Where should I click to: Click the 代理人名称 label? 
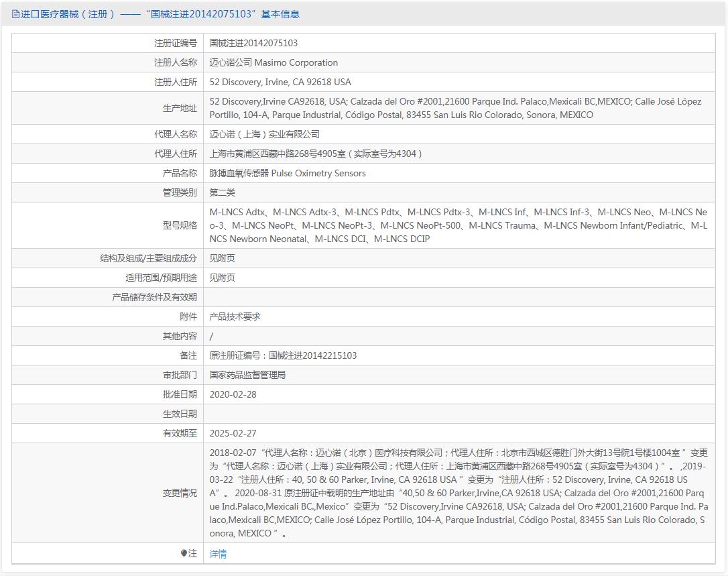point(176,134)
